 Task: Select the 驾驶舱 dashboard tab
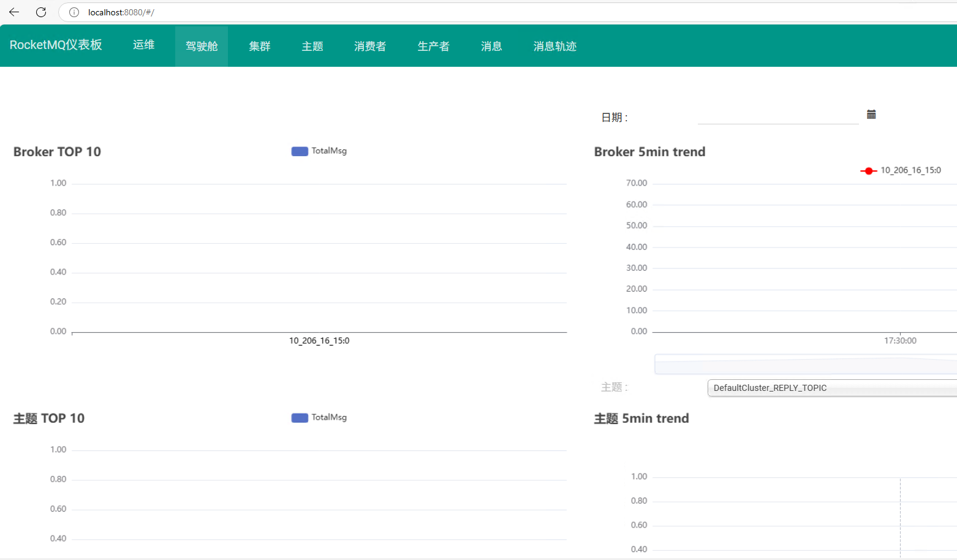[x=202, y=47]
